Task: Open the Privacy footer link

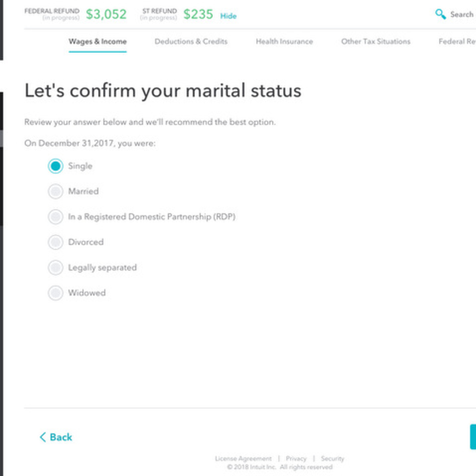Action: [296, 459]
